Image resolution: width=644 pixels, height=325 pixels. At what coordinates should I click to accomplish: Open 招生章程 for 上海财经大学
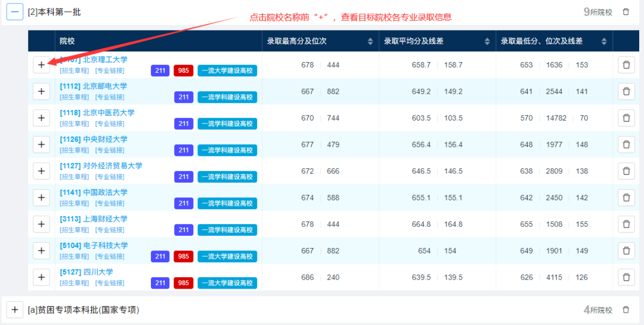75,230
